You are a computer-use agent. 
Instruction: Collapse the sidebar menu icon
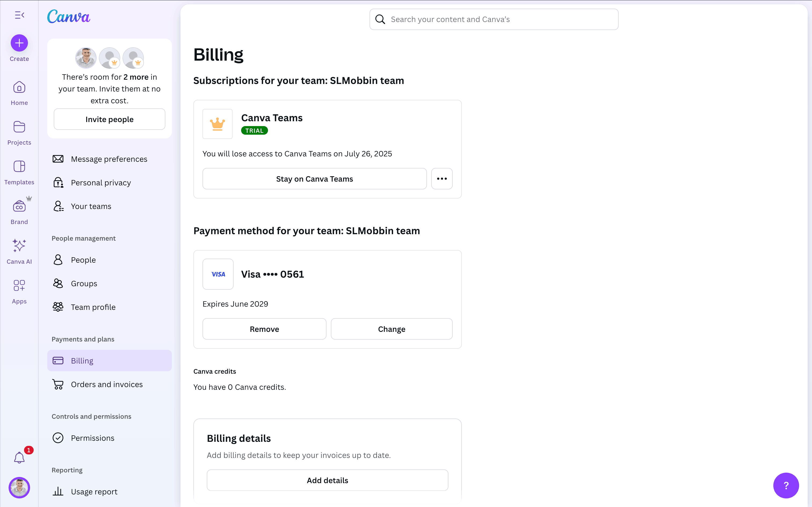pos(19,15)
